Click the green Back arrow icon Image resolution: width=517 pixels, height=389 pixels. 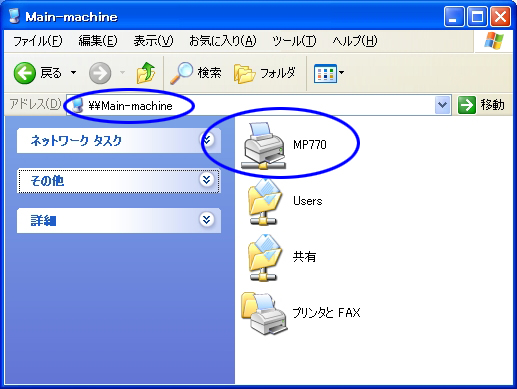point(24,73)
